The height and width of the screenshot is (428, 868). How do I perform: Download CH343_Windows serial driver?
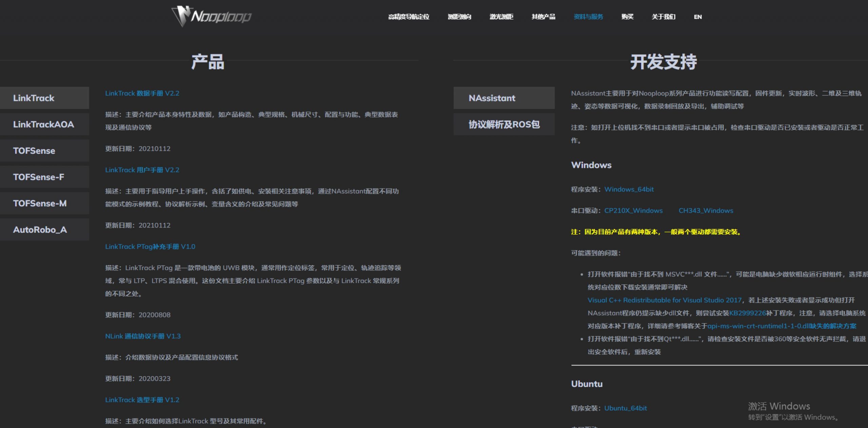pos(706,210)
